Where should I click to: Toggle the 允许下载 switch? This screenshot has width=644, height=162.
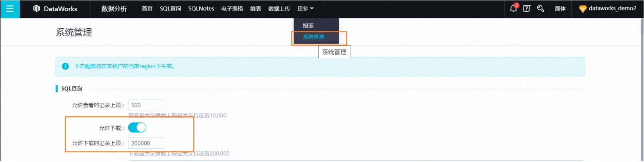tap(137, 128)
